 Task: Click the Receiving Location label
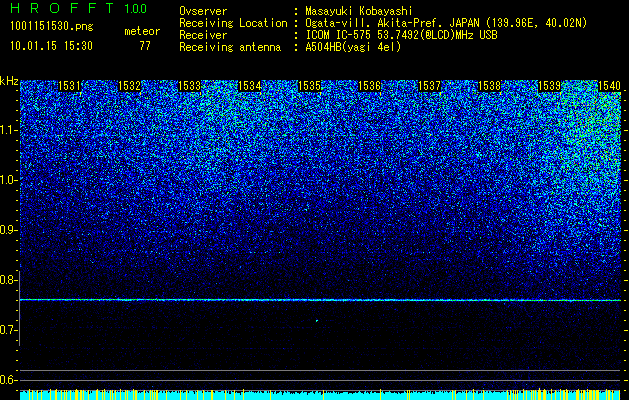(233, 23)
